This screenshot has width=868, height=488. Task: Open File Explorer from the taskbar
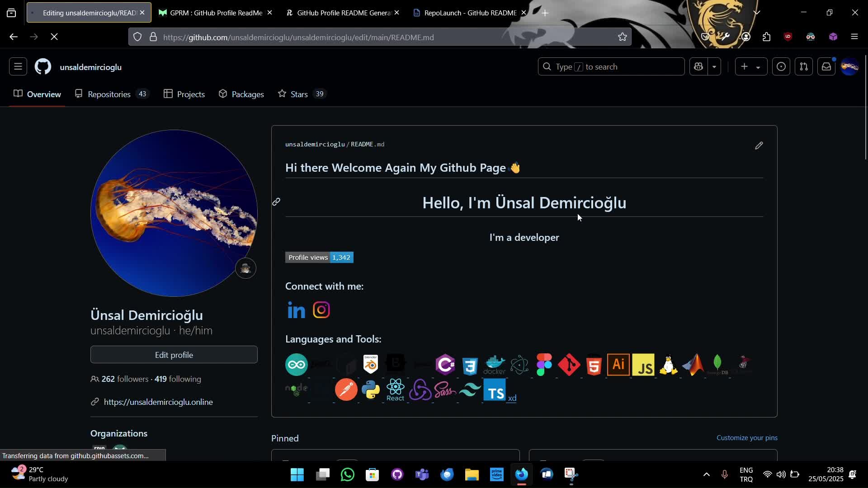(x=472, y=474)
